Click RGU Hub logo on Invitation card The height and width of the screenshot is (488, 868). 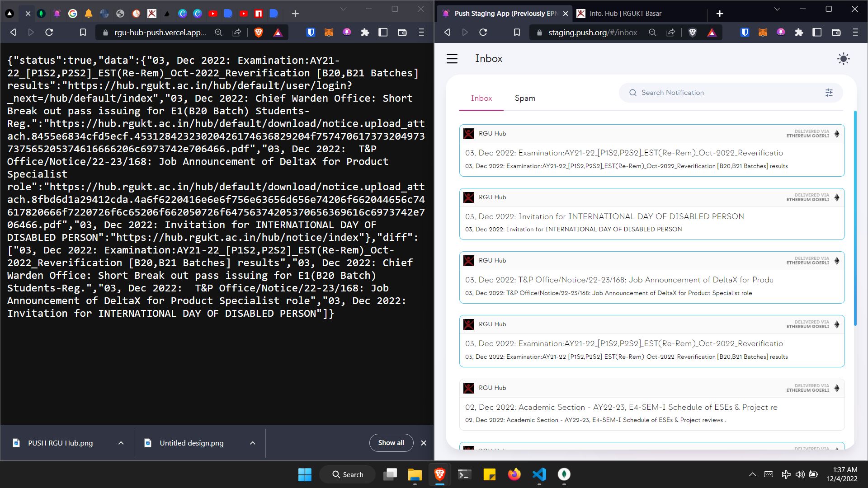(469, 197)
